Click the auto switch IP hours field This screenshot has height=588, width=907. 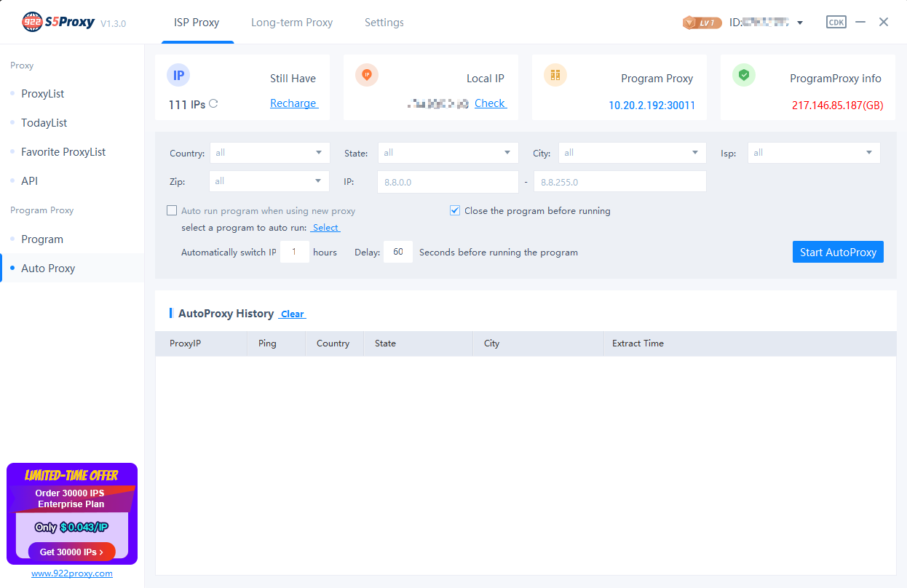[x=295, y=252]
